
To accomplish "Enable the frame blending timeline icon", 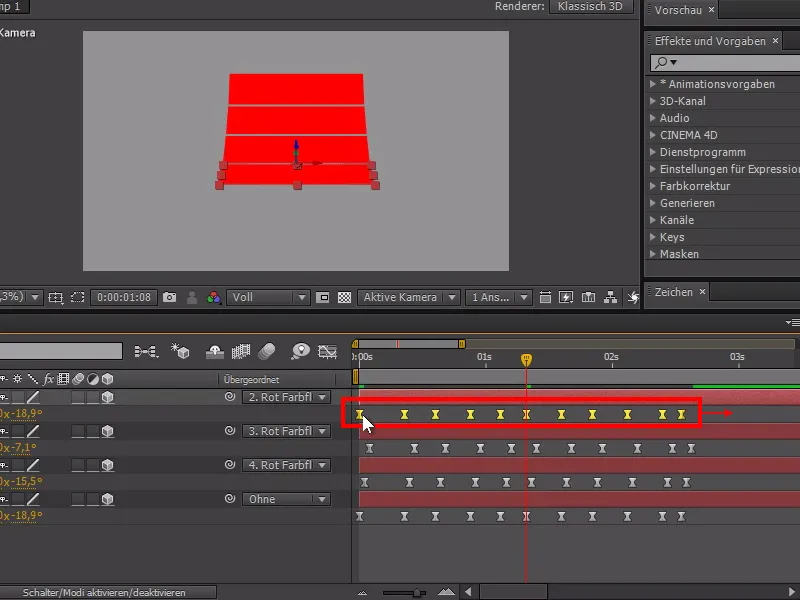I will 241,351.
